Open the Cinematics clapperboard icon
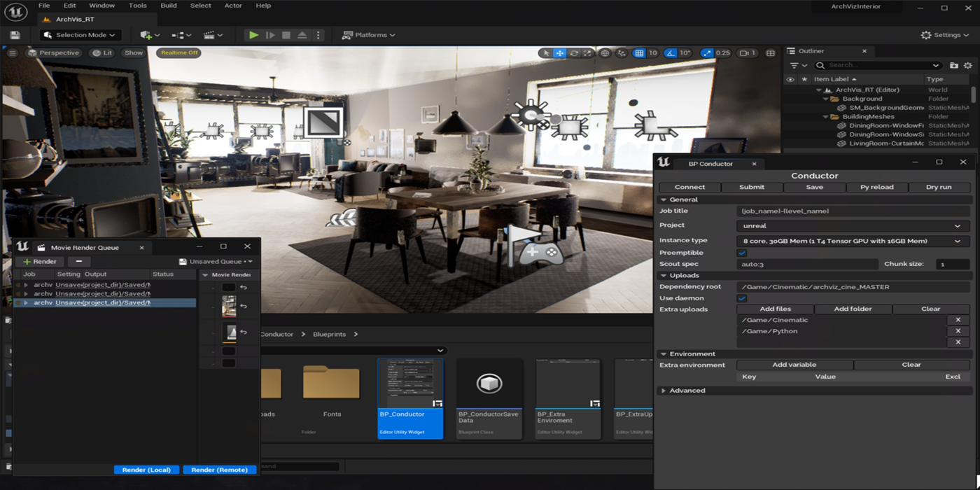Viewport: 980px width, 490px height. coord(209,34)
